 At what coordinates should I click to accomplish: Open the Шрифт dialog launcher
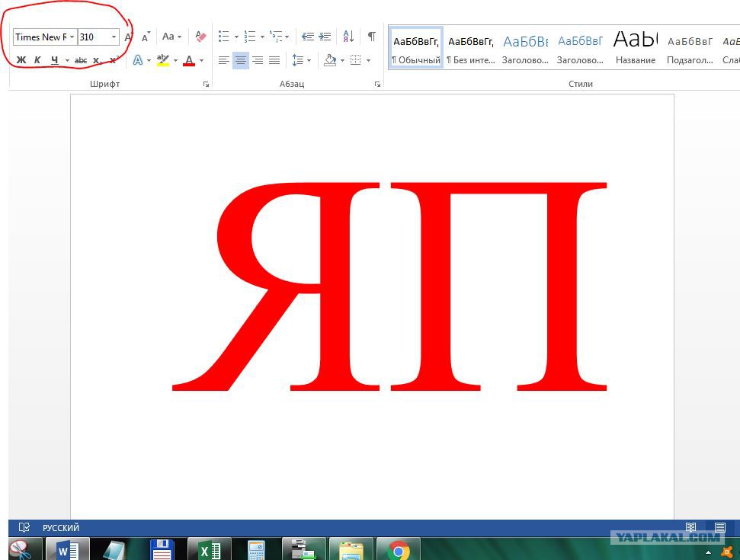(207, 84)
